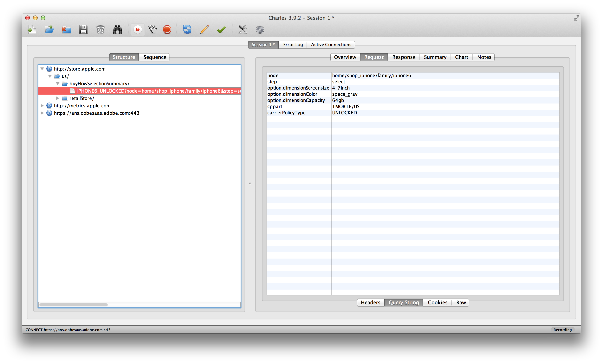Select the http://store.apple.com tree item

[x=80, y=69]
